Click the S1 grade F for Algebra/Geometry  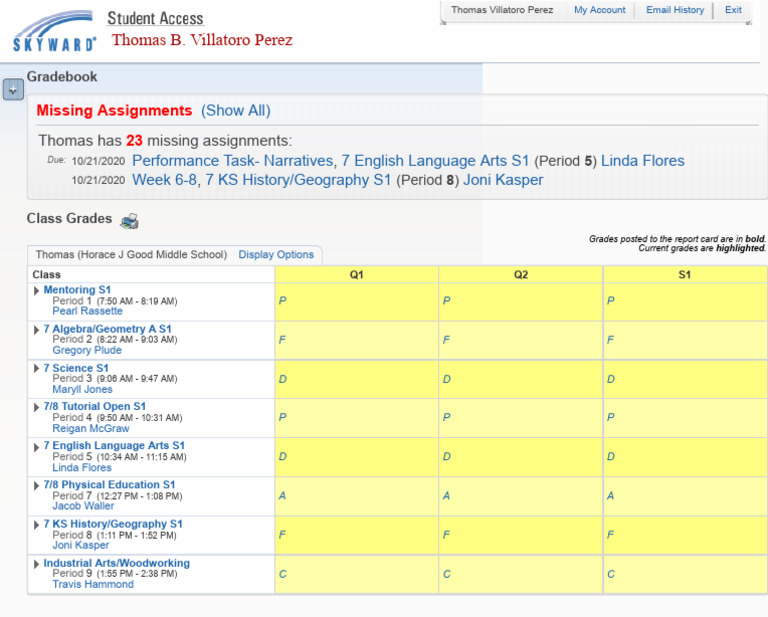coord(610,339)
